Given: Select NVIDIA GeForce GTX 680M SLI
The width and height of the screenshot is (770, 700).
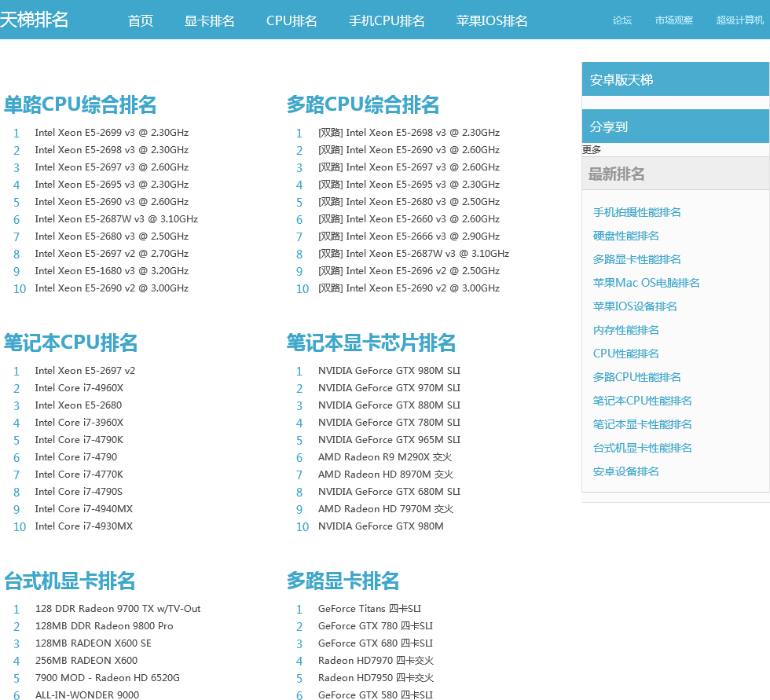Looking at the screenshot, I should pyautogui.click(x=389, y=491).
